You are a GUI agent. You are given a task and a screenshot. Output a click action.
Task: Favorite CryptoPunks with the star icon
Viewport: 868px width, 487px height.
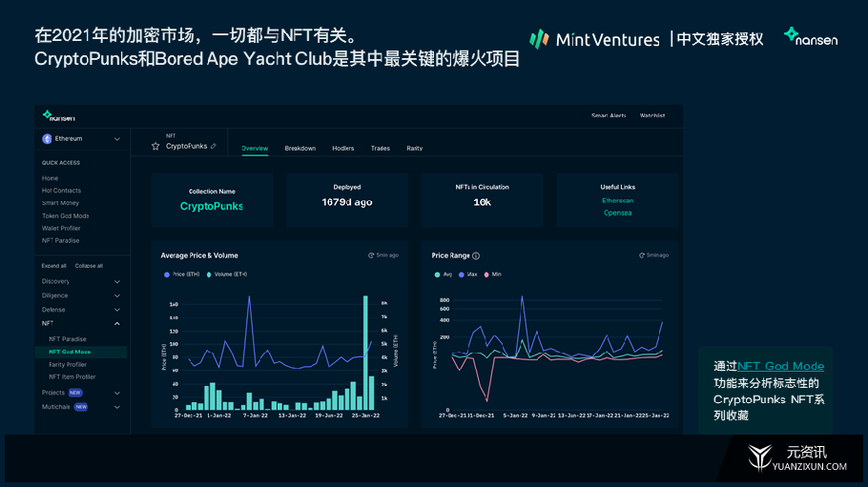point(155,146)
